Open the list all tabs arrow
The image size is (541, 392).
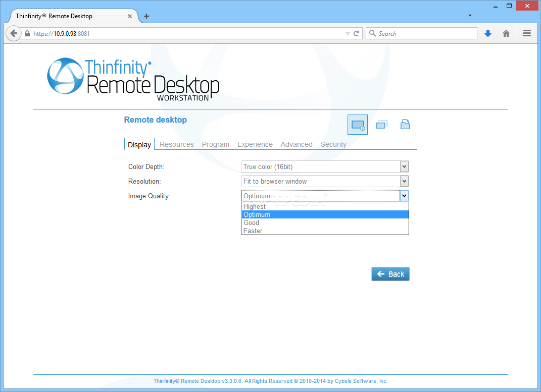pos(470,16)
